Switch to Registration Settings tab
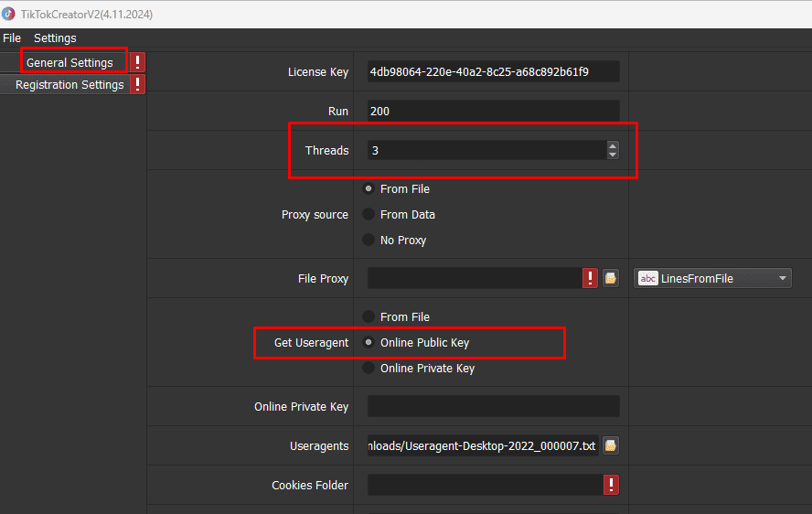 65,84
